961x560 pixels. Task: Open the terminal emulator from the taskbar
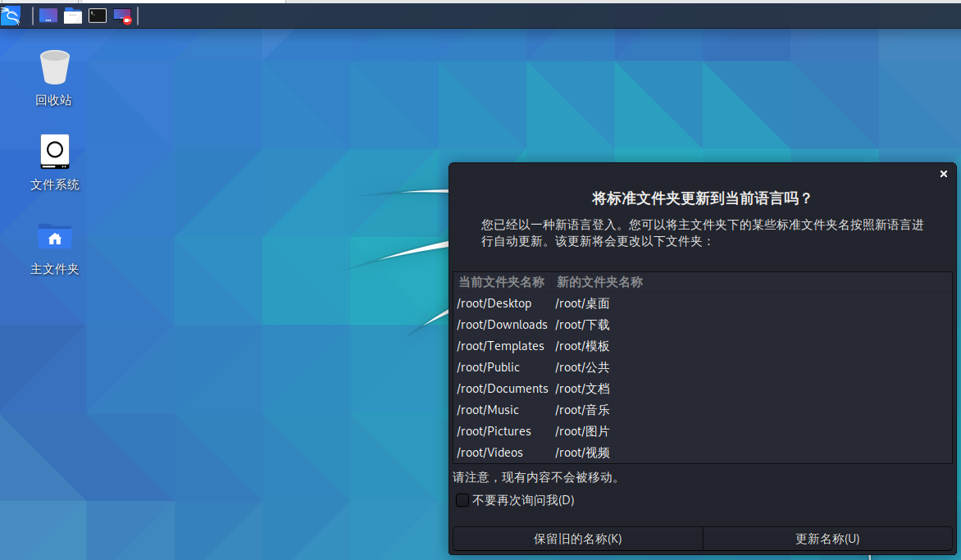click(97, 16)
